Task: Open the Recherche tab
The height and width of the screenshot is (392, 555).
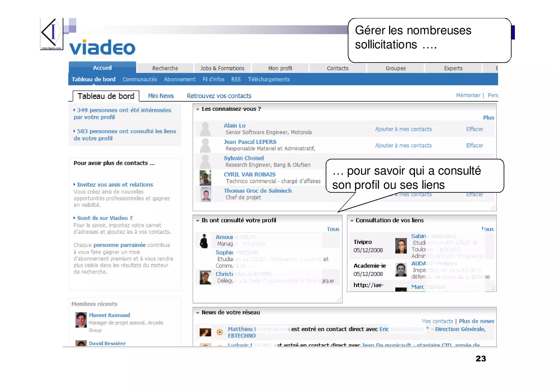Action: pyautogui.click(x=165, y=68)
